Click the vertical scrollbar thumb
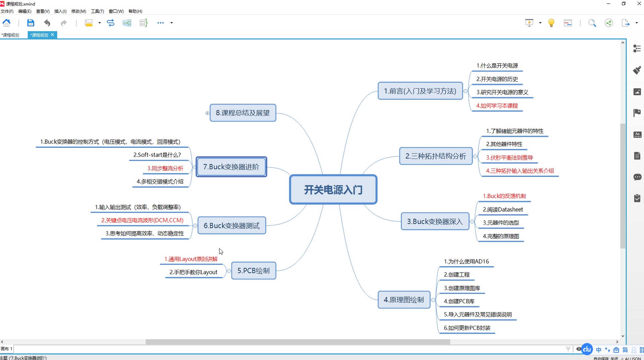 (623, 186)
